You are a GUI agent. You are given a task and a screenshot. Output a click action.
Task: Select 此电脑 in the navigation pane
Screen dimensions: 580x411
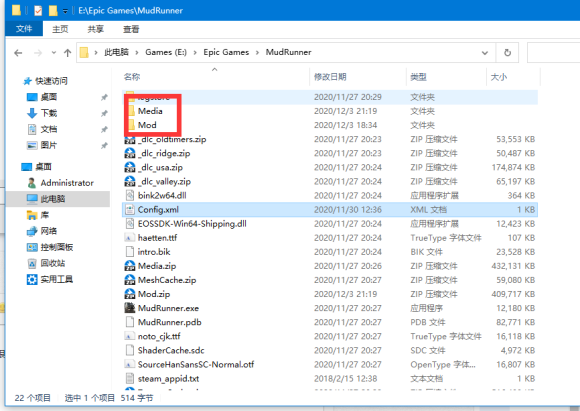coord(53,199)
